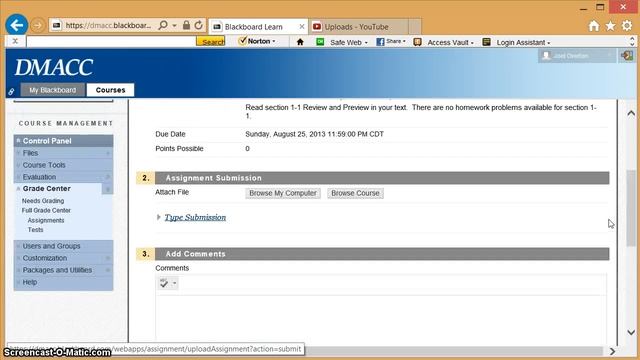Click the Norton toolbar home icon

[300, 42]
